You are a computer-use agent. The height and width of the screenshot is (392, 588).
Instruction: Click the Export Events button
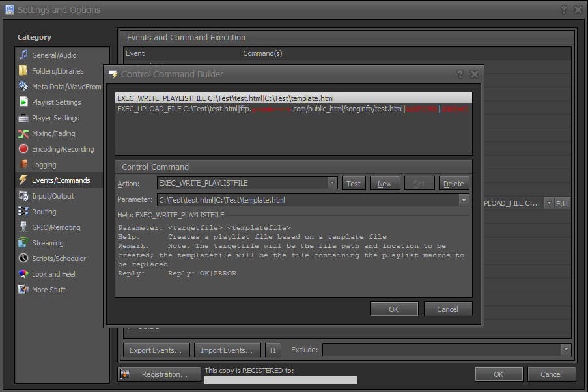tap(156, 350)
